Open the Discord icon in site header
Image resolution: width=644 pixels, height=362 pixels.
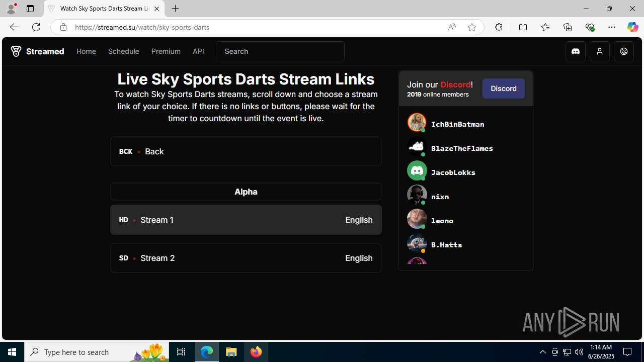coord(576,51)
